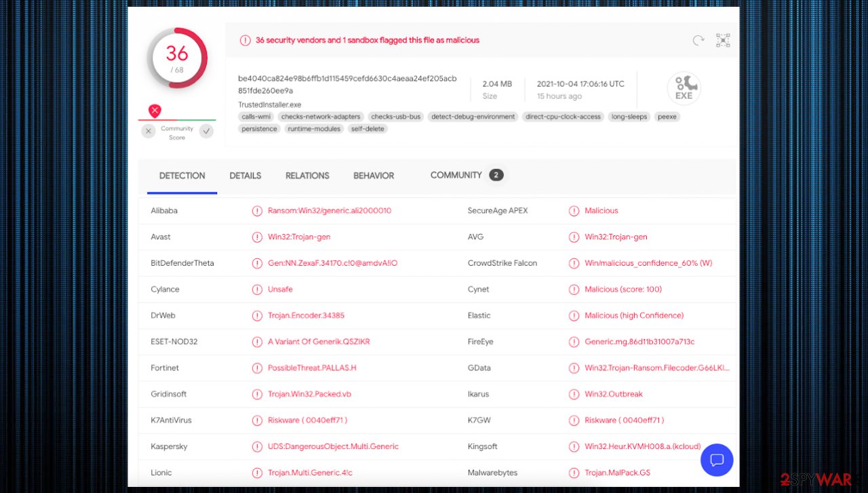Screen dimensions: 868x493
Task: Click the file hash be4040ca824e98b6ffb1d...
Action: coord(347,85)
